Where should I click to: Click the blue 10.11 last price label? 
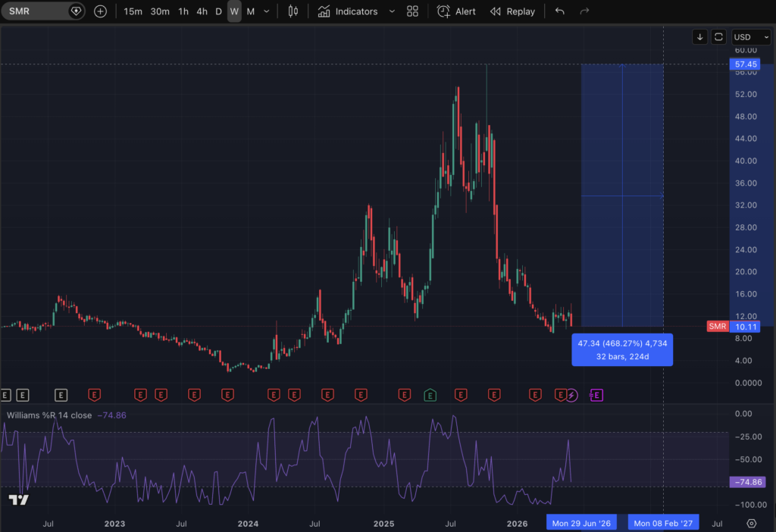[746, 327]
